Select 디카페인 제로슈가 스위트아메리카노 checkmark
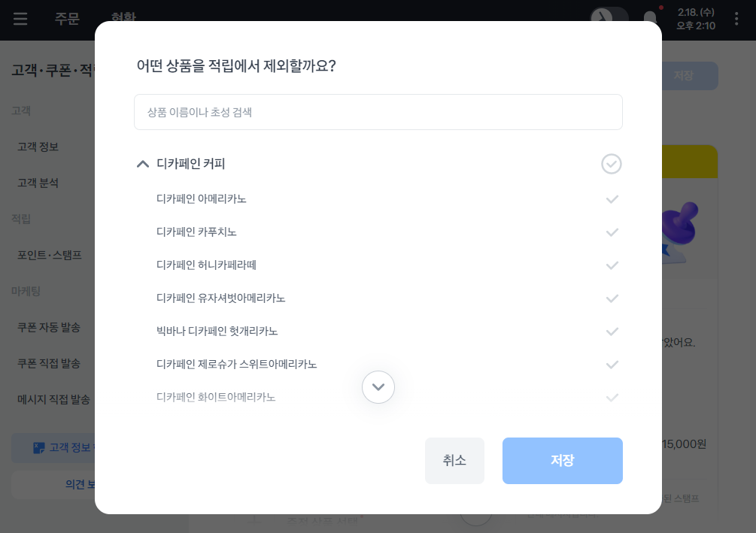Image resolution: width=756 pixels, height=533 pixels. (612, 365)
